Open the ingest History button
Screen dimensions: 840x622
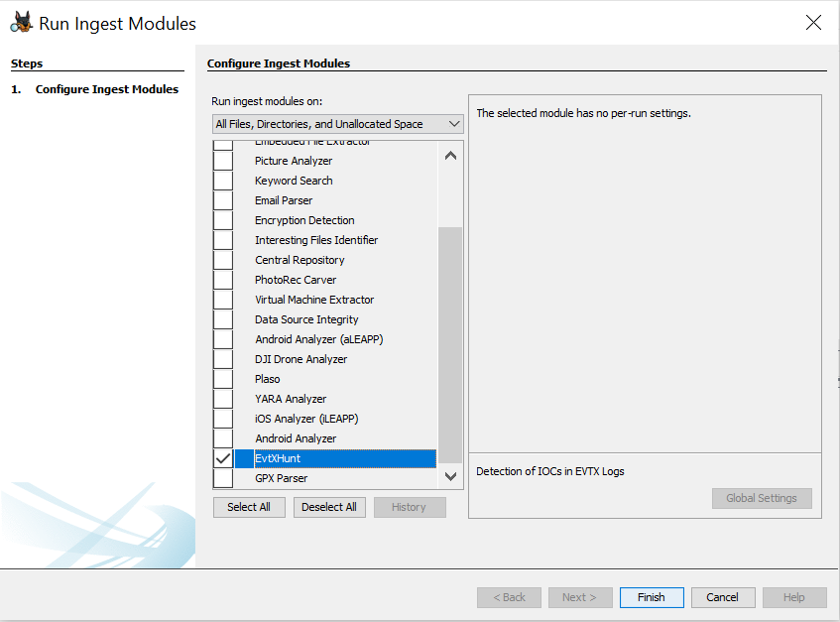410,507
